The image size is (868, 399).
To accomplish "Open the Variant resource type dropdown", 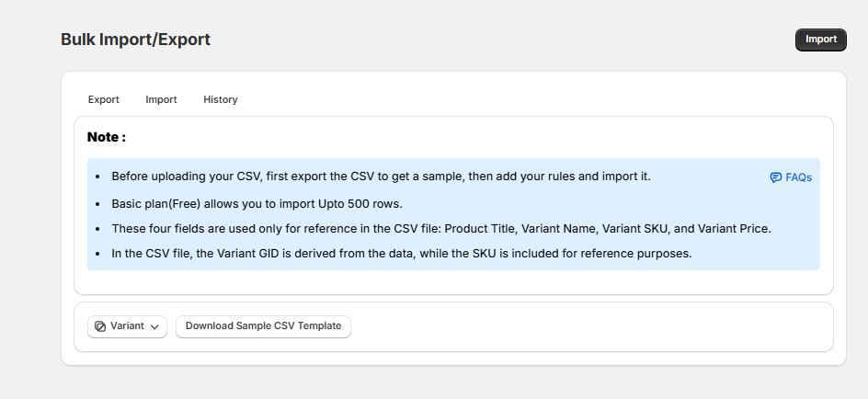I will pos(127,326).
